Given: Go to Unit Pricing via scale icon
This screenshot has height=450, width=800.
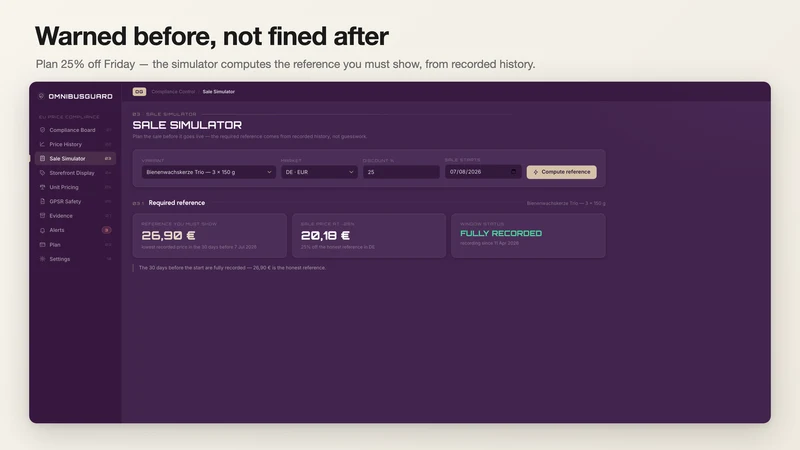Looking at the screenshot, I should 42,187.
